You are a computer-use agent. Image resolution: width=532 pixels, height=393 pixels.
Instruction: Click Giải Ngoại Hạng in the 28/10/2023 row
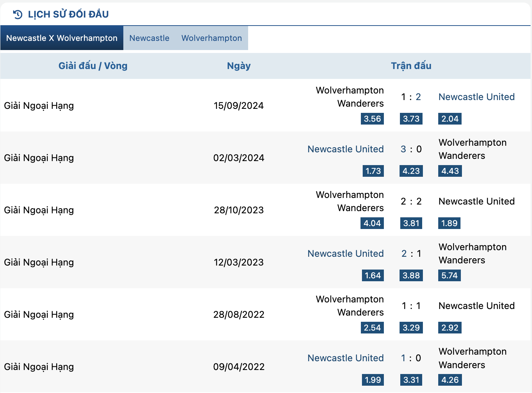click(x=39, y=210)
